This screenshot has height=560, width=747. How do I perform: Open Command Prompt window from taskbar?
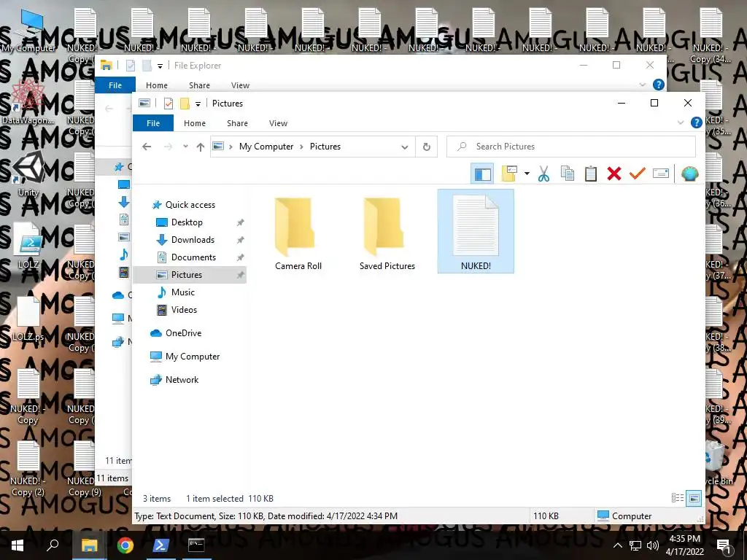click(x=196, y=545)
